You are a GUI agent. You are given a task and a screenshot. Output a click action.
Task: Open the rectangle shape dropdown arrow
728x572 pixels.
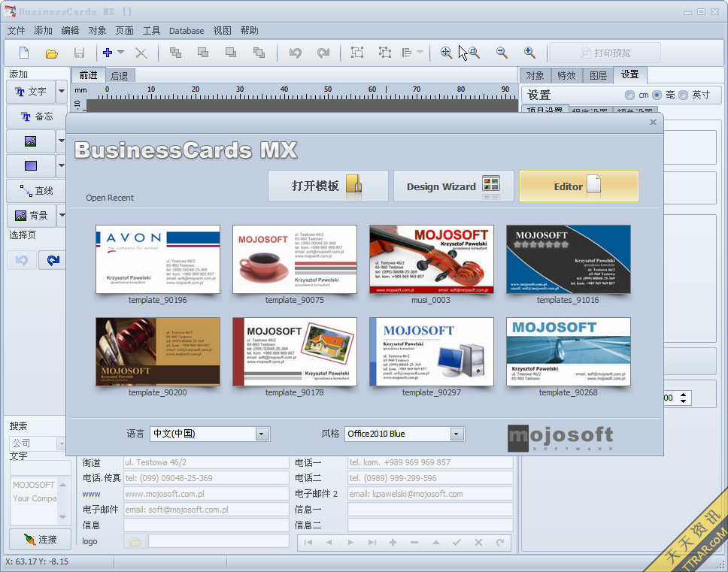[x=61, y=165]
